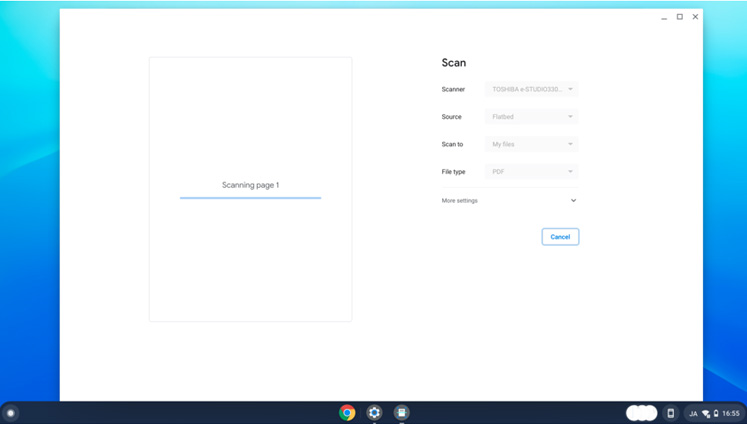747x424 pixels.
Task: Open the launcher circle button
Action: (x=11, y=413)
